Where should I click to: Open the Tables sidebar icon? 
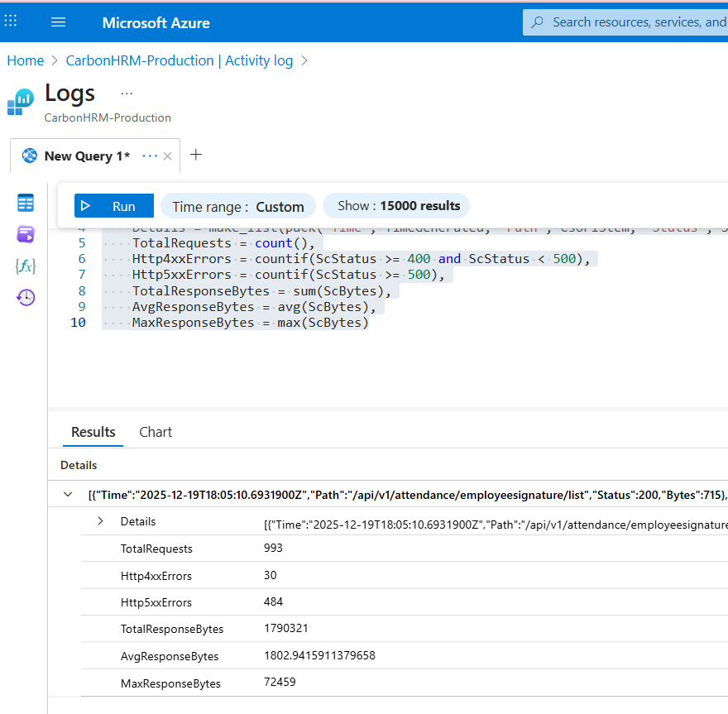pyautogui.click(x=26, y=203)
